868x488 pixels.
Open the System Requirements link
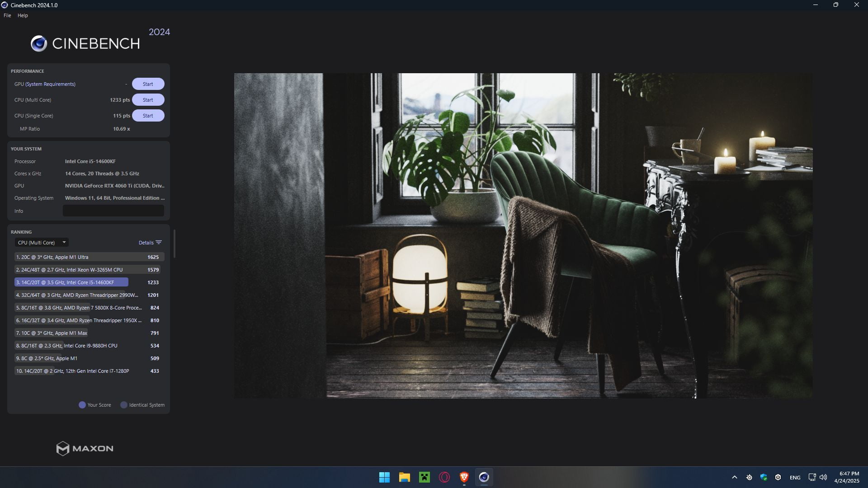pyautogui.click(x=50, y=84)
